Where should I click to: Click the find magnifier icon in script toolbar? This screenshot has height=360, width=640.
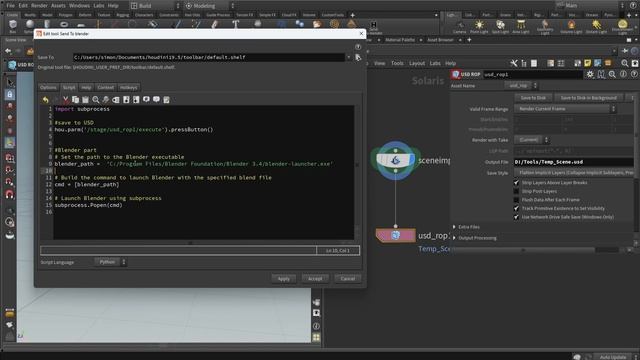[x=96, y=100]
